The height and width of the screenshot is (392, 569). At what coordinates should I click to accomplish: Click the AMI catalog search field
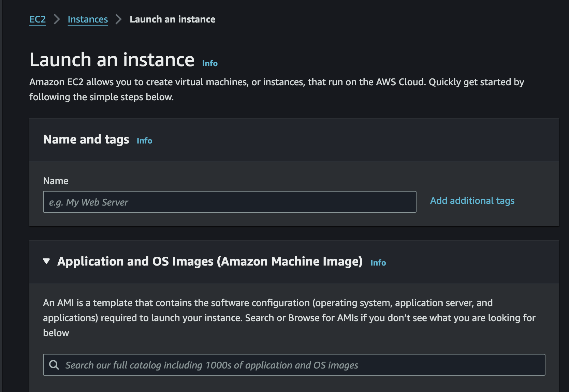pyautogui.click(x=294, y=365)
